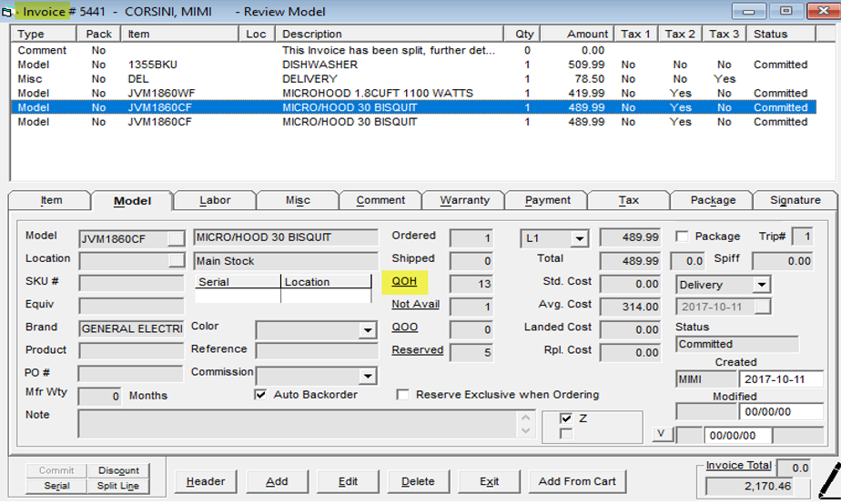Viewport: 841px width, 504px height.
Task: Click the Header button
Action: (x=206, y=481)
